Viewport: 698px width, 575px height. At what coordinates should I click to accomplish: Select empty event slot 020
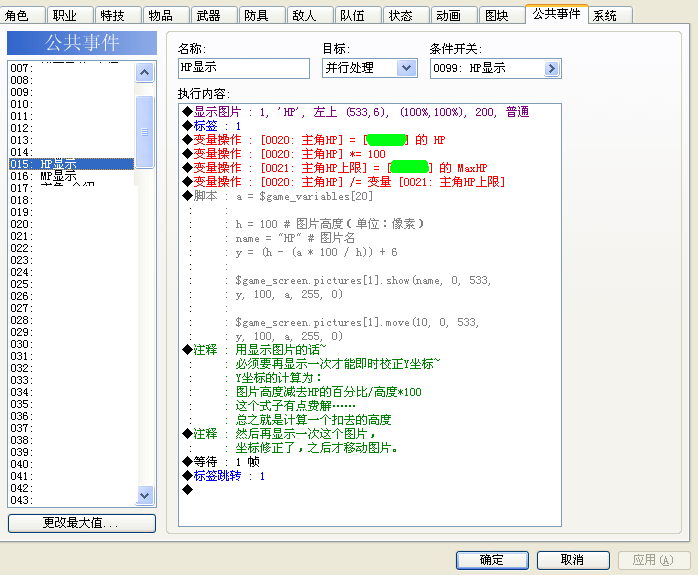point(71,224)
